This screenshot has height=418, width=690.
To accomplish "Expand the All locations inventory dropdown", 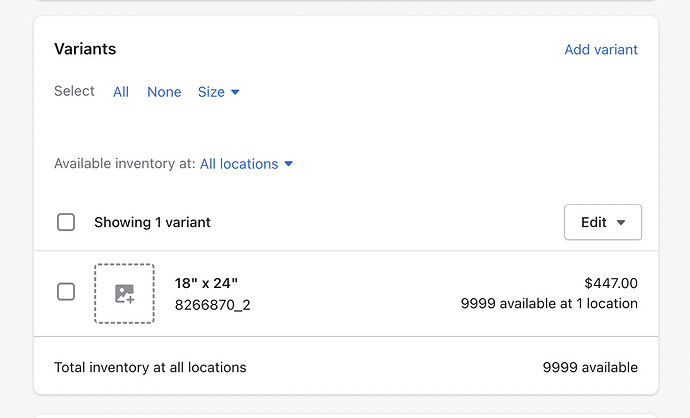I will pyautogui.click(x=246, y=164).
